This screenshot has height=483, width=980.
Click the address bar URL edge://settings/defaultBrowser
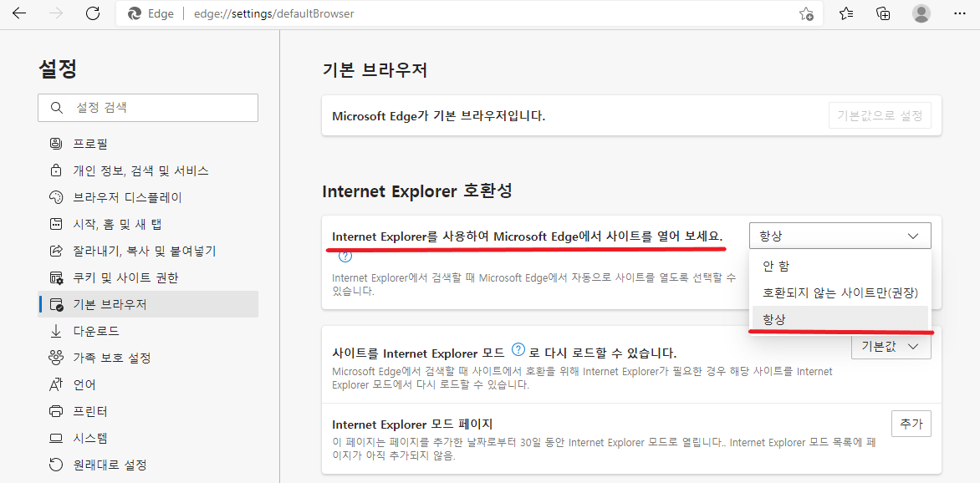click(x=274, y=13)
